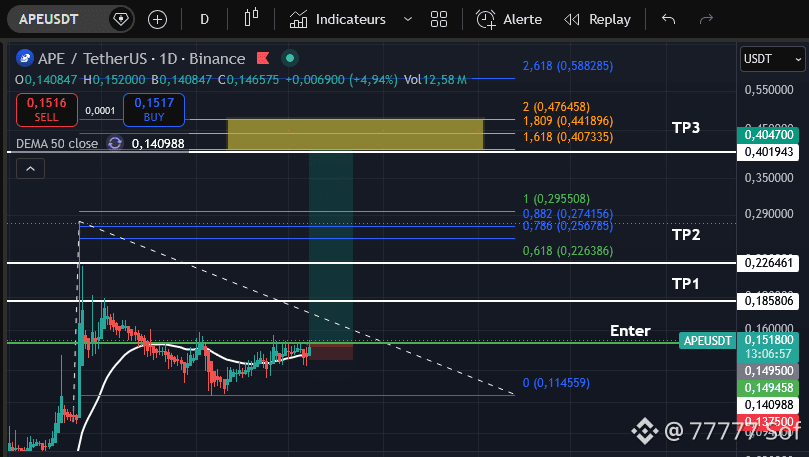The image size is (809, 457).
Task: Click the DEMA refresh circular icon
Action: tap(115, 143)
